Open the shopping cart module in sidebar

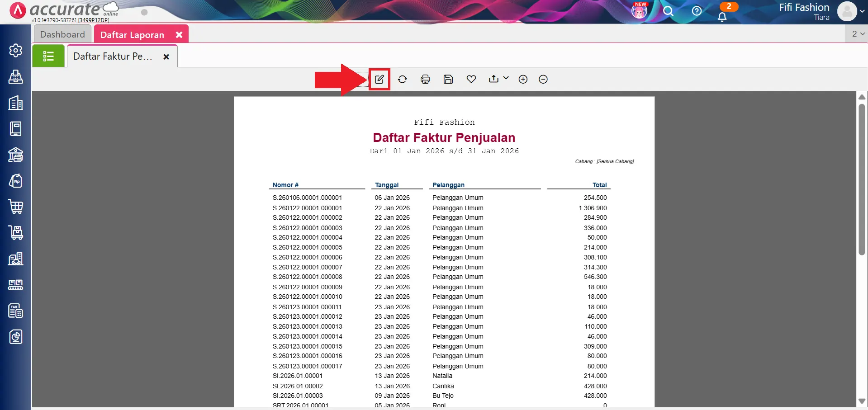point(16,207)
